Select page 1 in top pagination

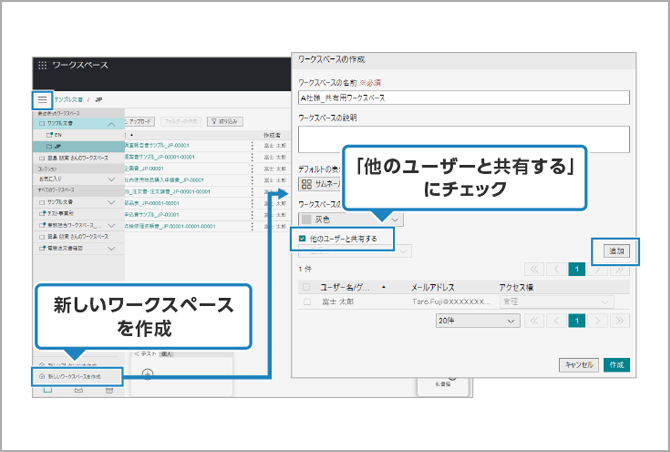coord(577,269)
